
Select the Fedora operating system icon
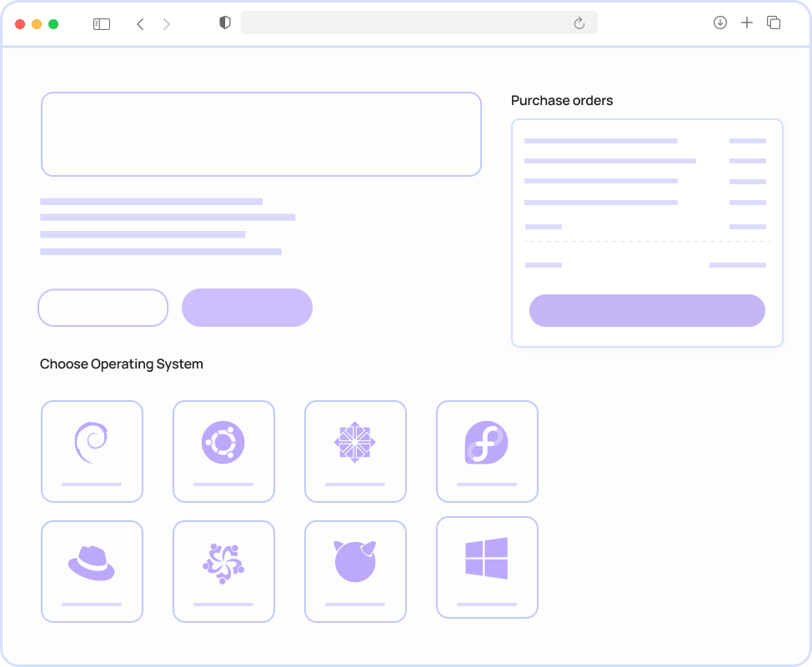tap(487, 443)
